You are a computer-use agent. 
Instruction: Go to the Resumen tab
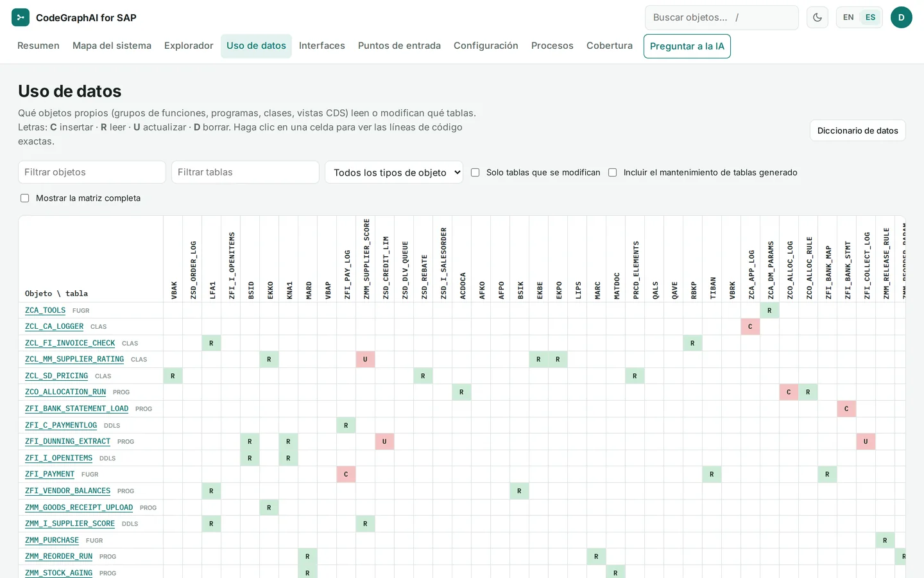pos(38,46)
